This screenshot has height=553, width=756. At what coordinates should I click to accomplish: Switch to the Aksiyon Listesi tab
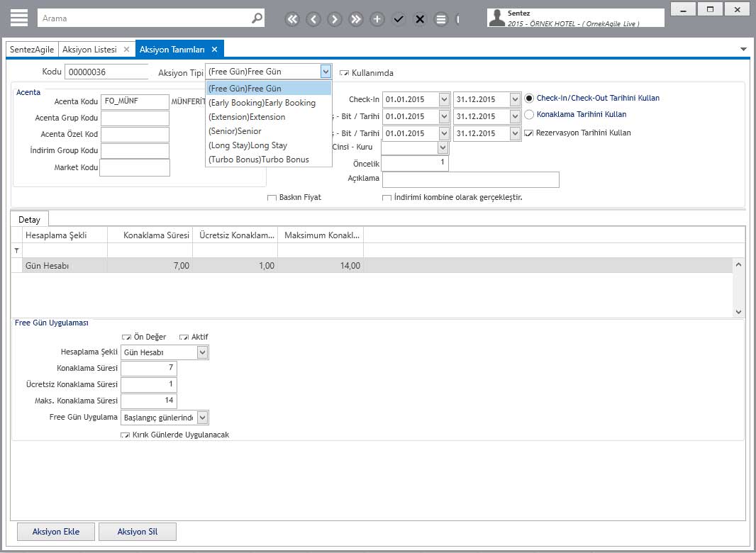coord(89,50)
